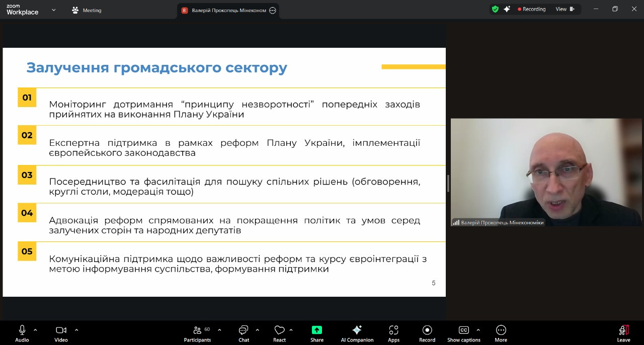Screen dimensions: 644x345
Task: Toggle camera with Video button
Action: [61, 330]
